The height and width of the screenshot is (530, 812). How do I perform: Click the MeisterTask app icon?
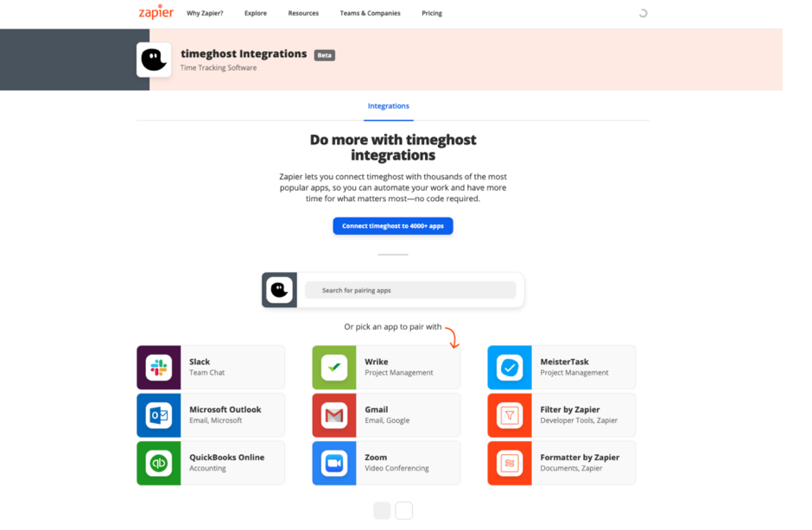pyautogui.click(x=510, y=368)
